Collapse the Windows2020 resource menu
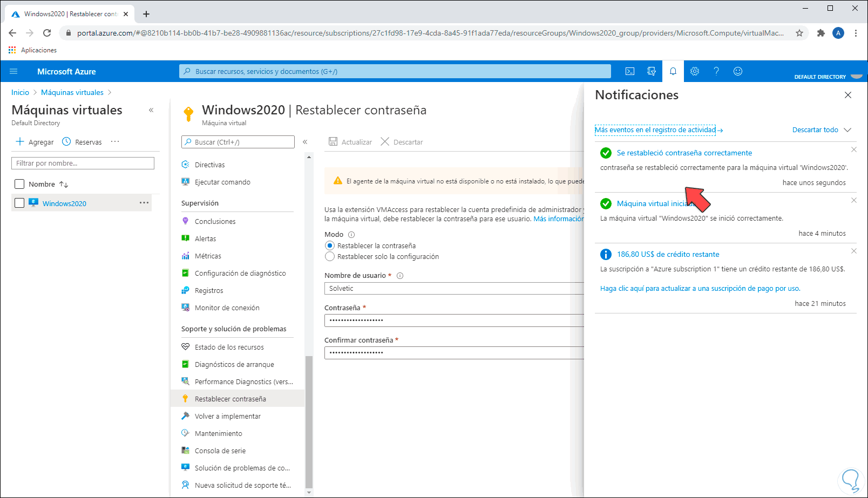 pos(305,142)
